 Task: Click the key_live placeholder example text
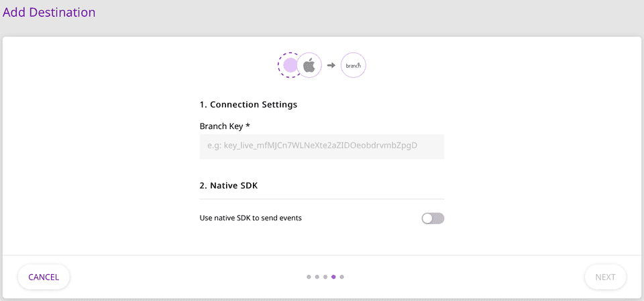pos(312,146)
